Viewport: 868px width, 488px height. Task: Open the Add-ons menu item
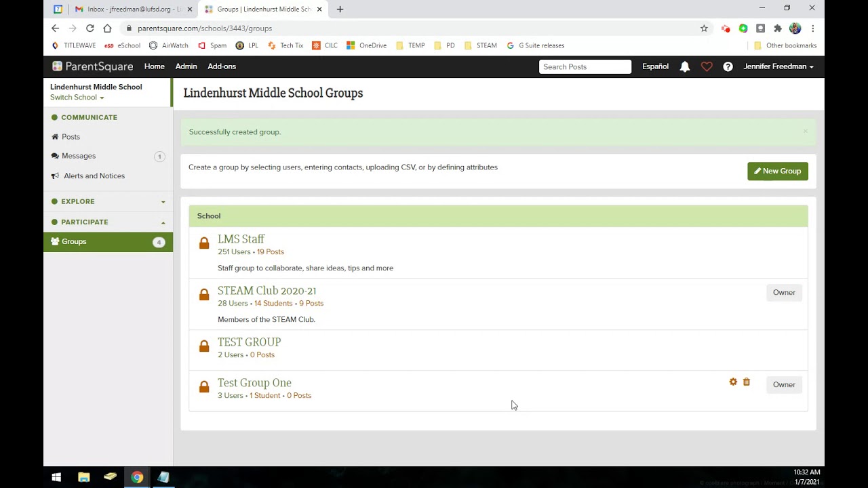[x=222, y=66]
